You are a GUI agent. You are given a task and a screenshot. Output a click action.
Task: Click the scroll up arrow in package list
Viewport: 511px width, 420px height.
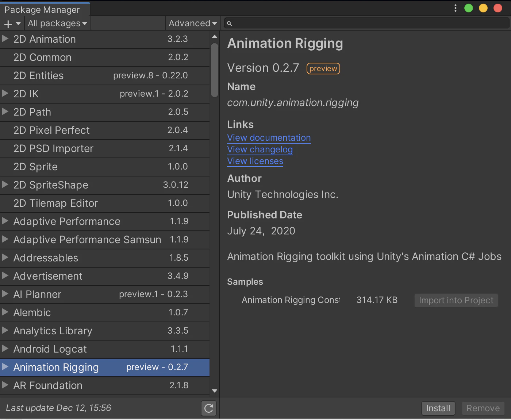point(215,36)
